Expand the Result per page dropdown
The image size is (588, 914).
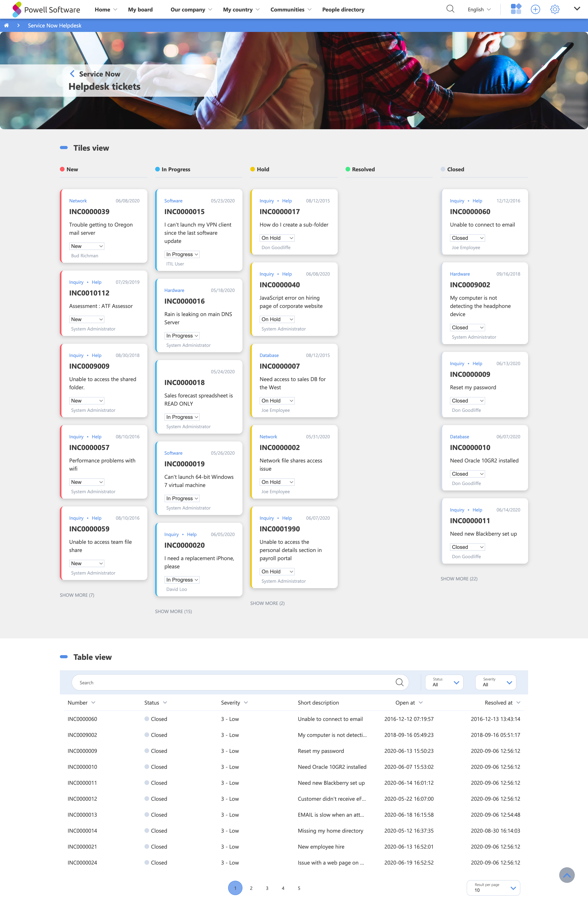pos(493,888)
